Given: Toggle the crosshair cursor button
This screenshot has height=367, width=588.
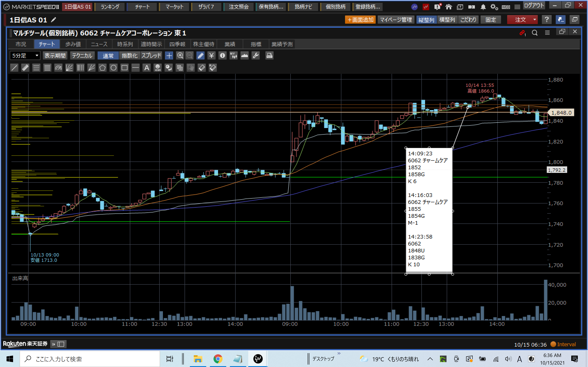Looking at the screenshot, I should [169, 56].
